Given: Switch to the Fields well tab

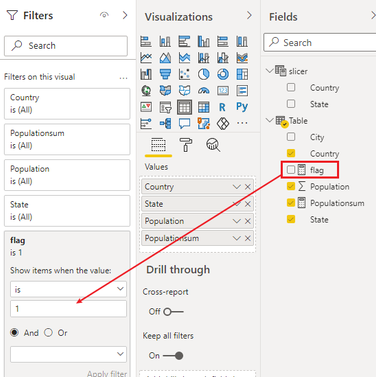Looking at the screenshot, I should (158, 145).
